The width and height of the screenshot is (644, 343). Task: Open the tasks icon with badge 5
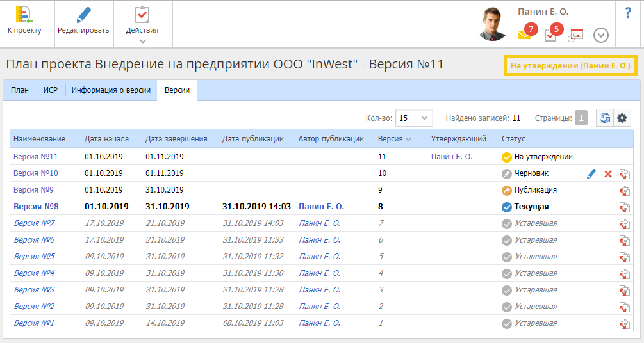tap(550, 35)
